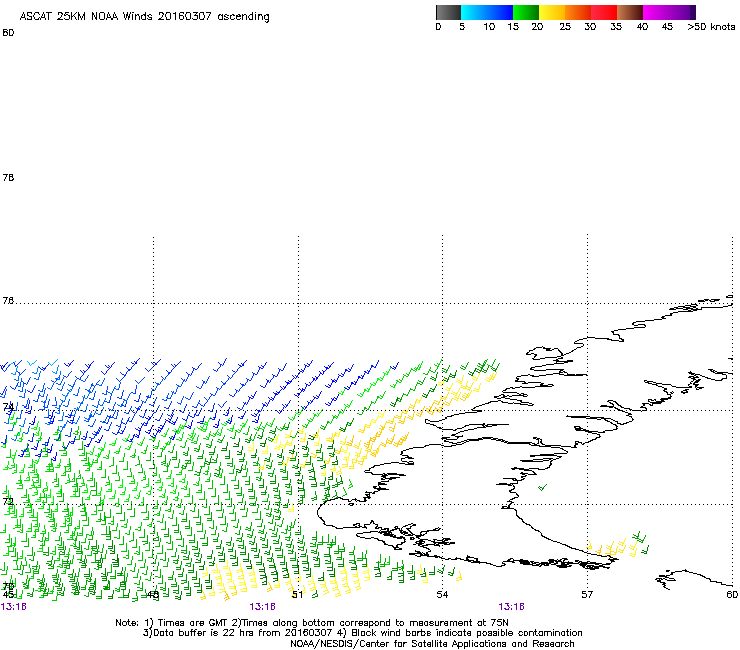This screenshot has width=740, height=650.
Task: Click the 13:18 time label between longitudes 48 and 51
Action: tap(262, 607)
